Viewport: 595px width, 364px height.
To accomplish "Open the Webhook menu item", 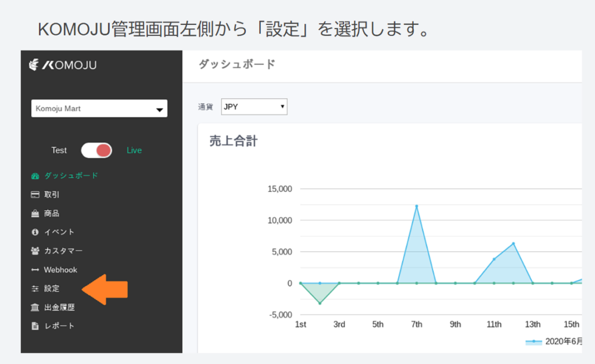I will pyautogui.click(x=60, y=269).
